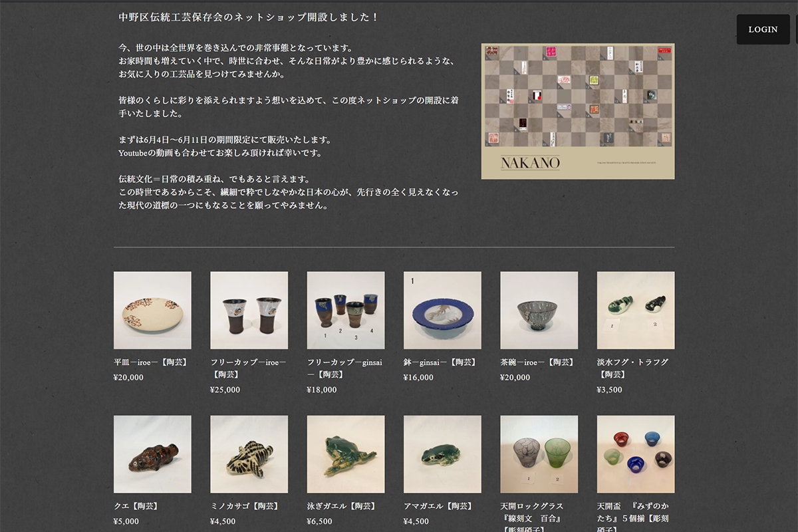Select the 天開盃 five sake cups photo
Screen dimensions: 798x532
[635, 454]
